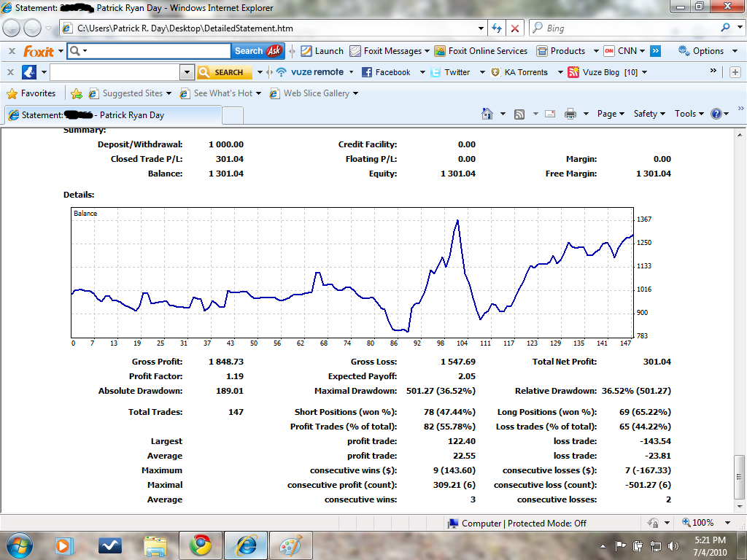Viewport: 747px width, 560px height.
Task: Expand the zoom level 100% dropdown
Action: [x=727, y=523]
